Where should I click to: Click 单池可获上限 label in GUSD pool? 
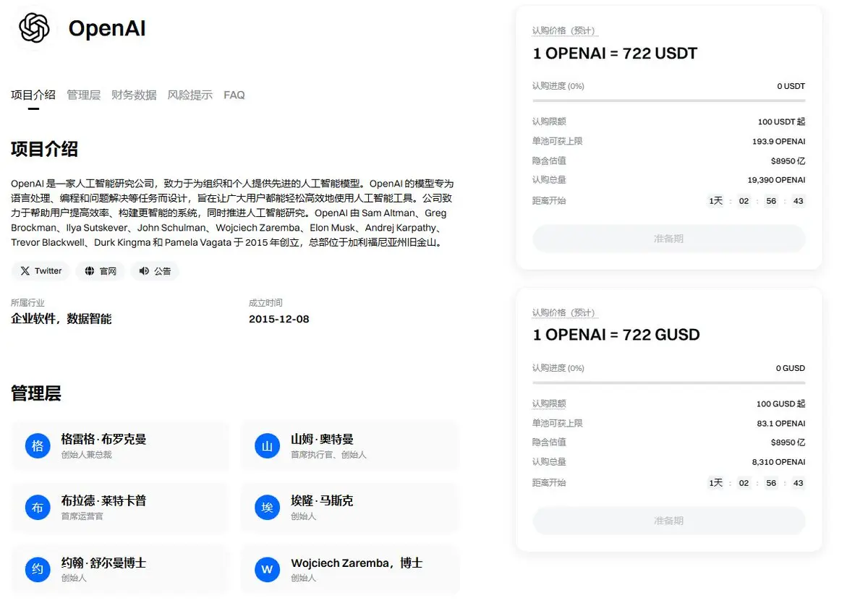pyautogui.click(x=558, y=423)
